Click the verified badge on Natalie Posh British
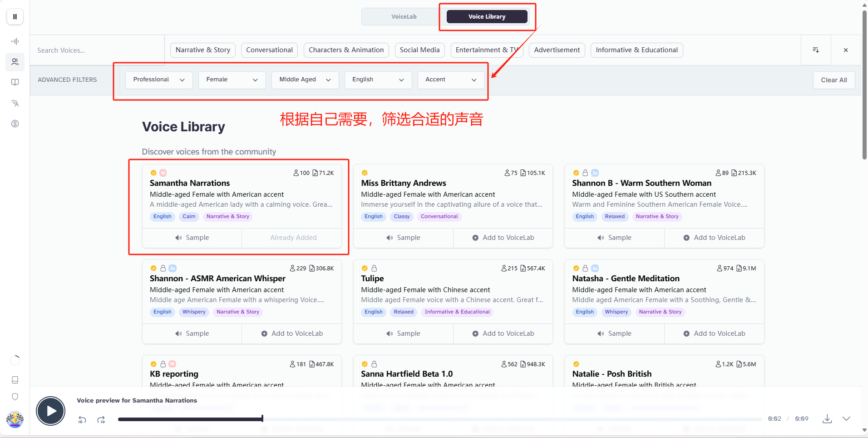 [x=576, y=364]
